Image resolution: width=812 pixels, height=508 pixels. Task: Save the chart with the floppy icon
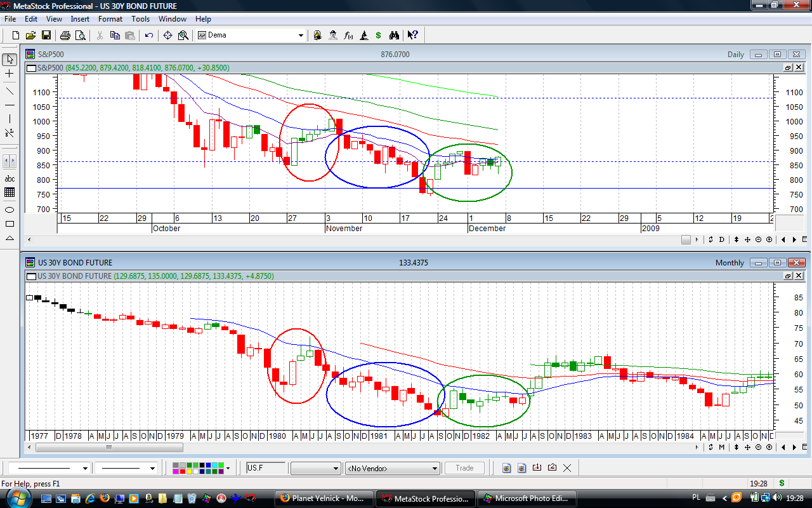pyautogui.click(x=46, y=36)
